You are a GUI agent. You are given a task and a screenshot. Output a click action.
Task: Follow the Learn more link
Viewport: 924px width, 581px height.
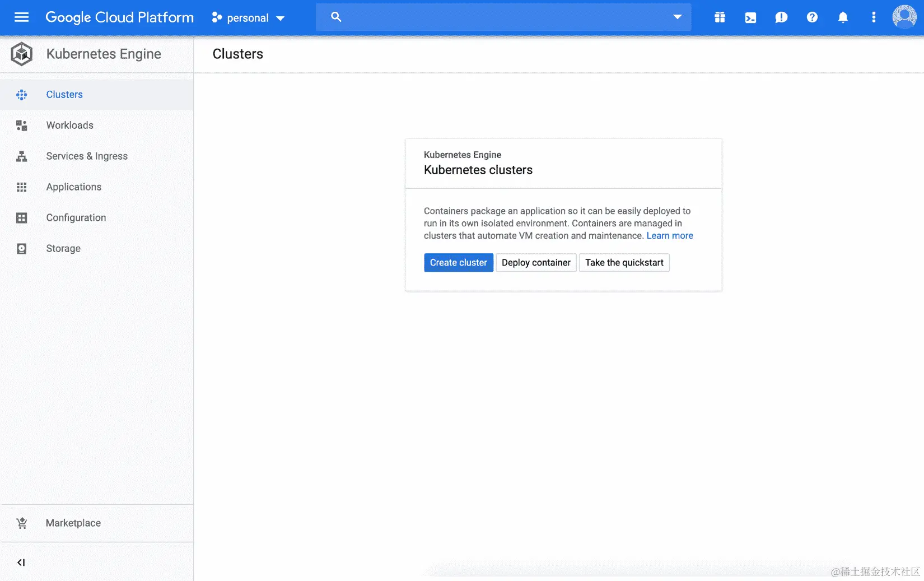670,236
